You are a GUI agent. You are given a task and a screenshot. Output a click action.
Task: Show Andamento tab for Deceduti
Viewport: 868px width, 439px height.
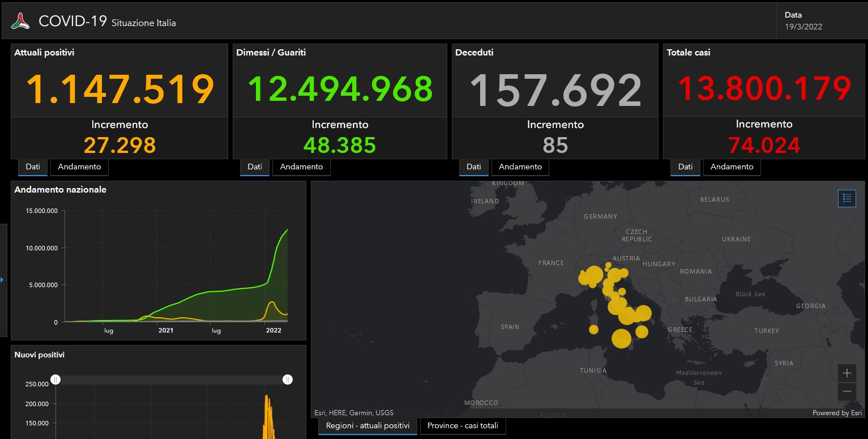(520, 167)
